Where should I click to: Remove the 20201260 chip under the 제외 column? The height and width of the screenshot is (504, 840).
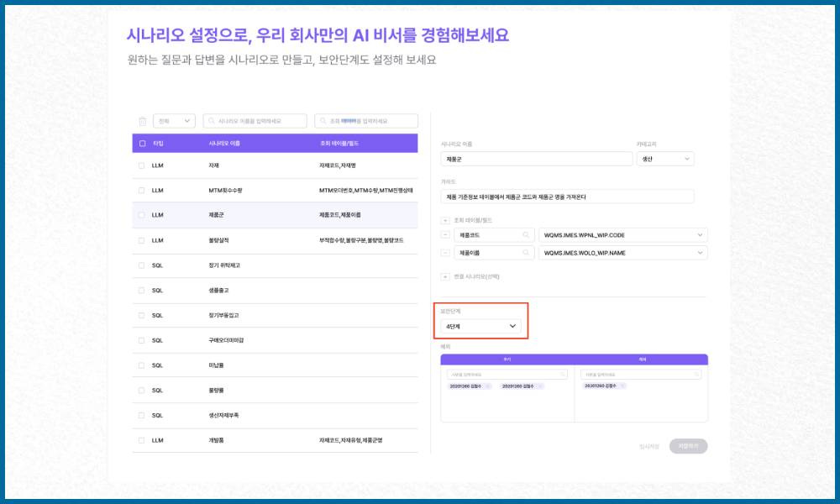pos(622,386)
